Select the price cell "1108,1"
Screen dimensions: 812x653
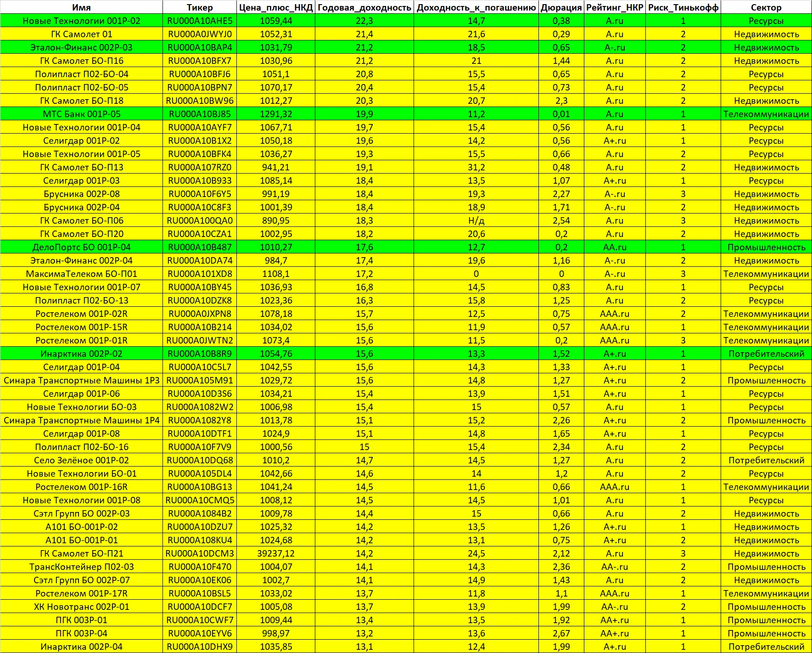[x=276, y=274]
